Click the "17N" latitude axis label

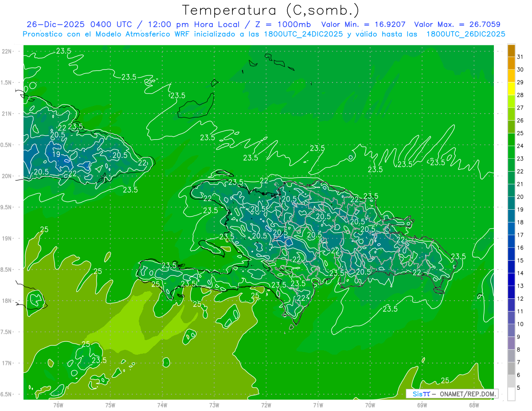pyautogui.click(x=7, y=363)
